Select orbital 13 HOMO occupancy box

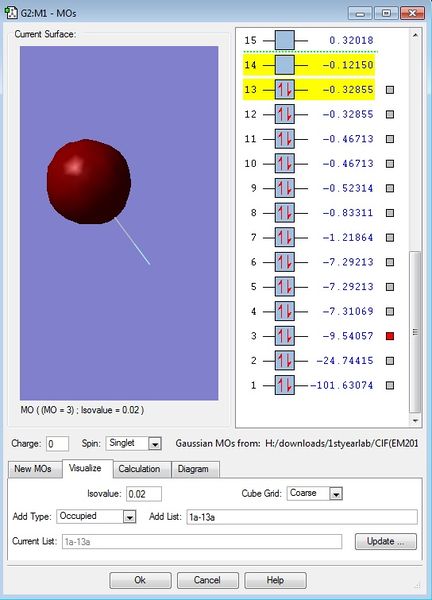pyautogui.click(x=285, y=90)
